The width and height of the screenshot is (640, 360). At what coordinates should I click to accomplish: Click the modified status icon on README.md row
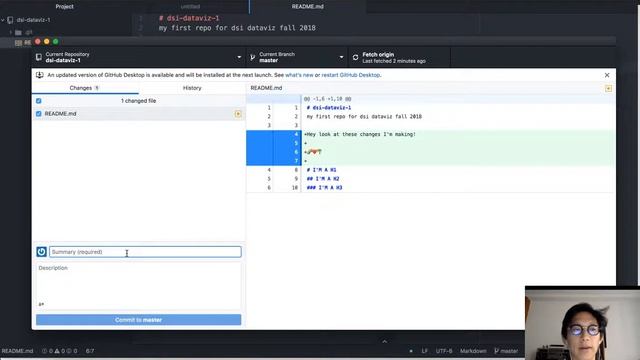(x=238, y=114)
